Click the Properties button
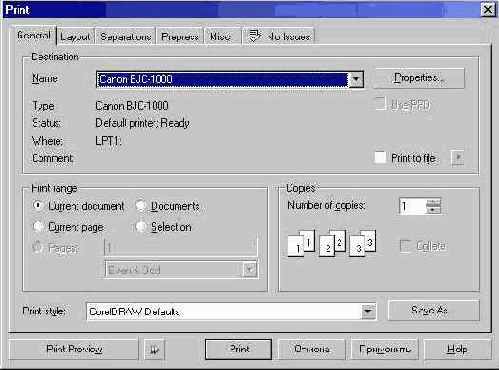This screenshot has width=499, height=370. 419,78
